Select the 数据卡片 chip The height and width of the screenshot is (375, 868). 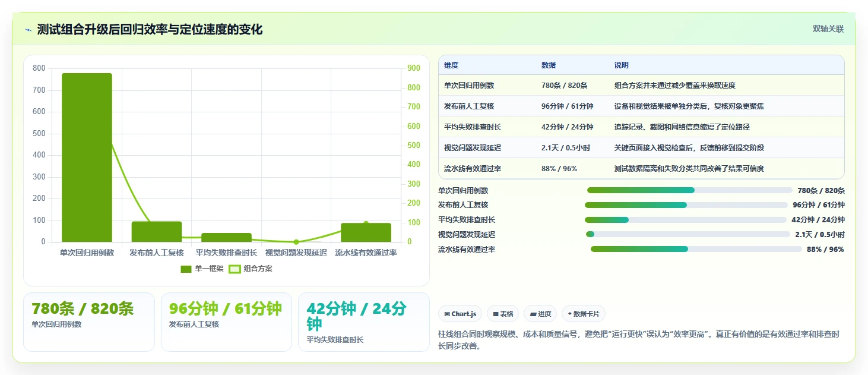(584, 314)
